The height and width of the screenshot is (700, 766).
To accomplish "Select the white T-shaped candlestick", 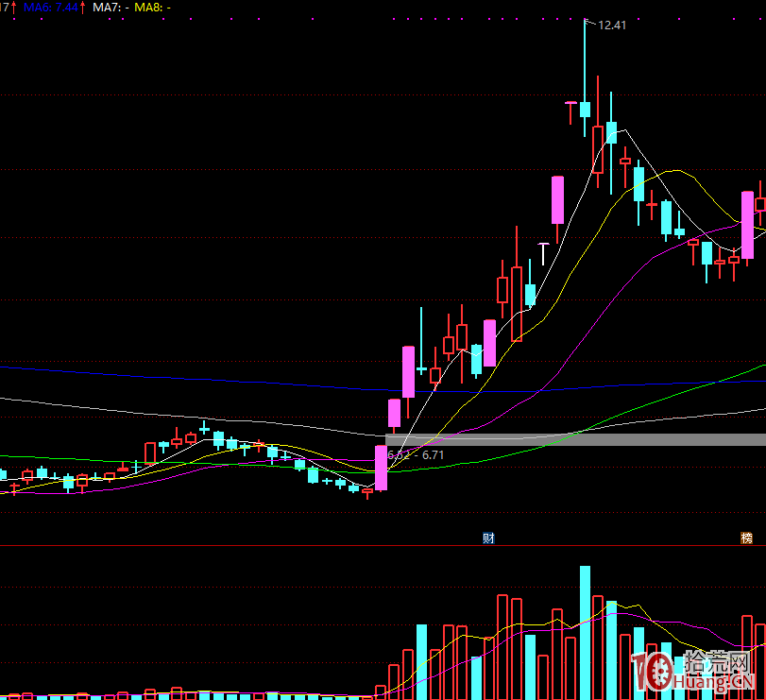I will tap(543, 253).
